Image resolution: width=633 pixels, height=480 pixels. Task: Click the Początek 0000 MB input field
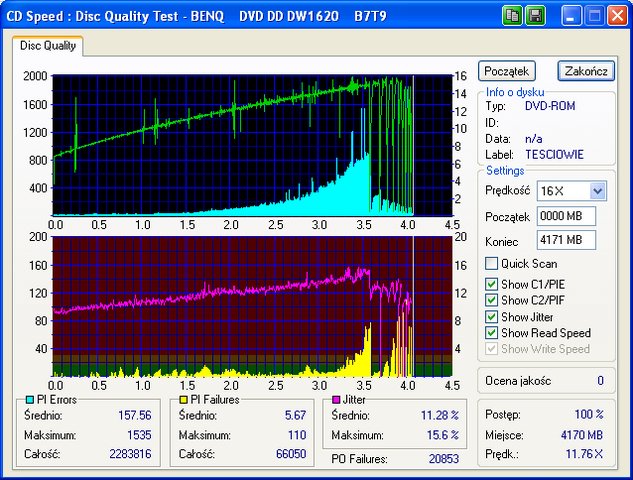566,216
